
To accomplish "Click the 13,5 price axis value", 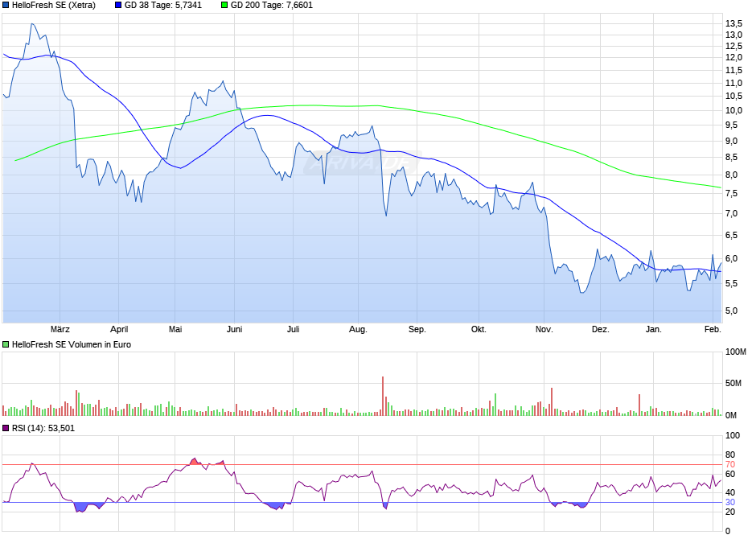I will 733,23.
